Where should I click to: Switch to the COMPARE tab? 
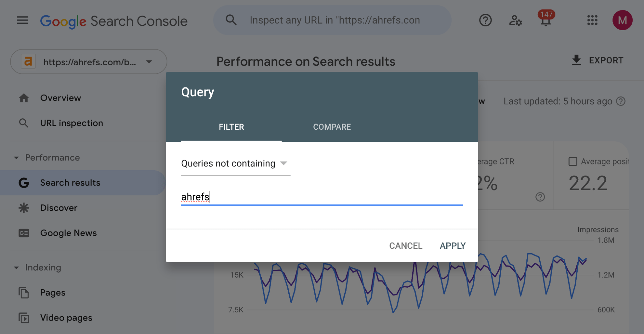(332, 127)
